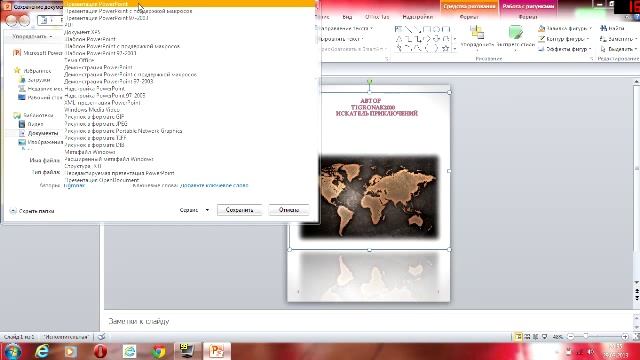Expand the shapes gallery more arrow
Screen dimensions: 640x360
455,49
